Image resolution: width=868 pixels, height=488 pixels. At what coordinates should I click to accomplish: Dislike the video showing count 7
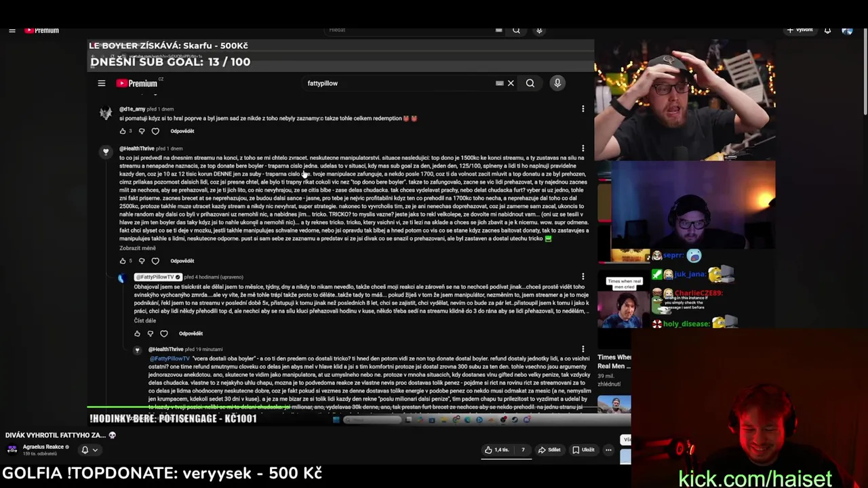[x=522, y=450]
